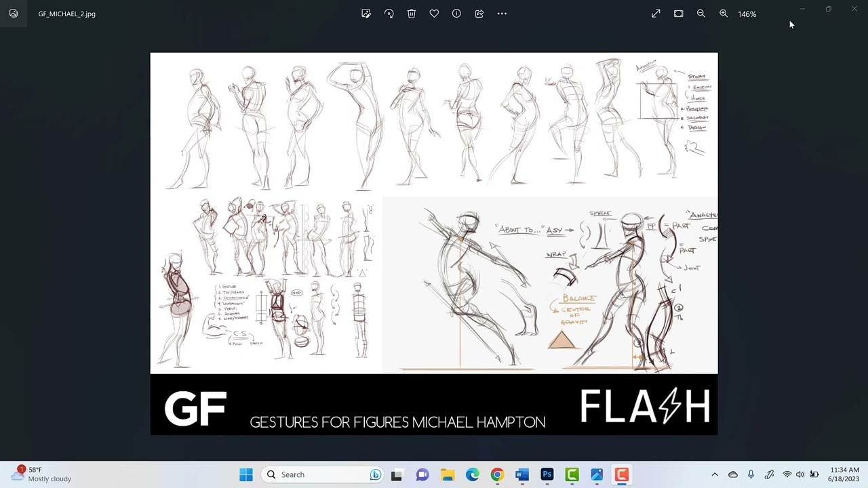Open Bing chat icon in search box
Image resolution: width=868 pixels, height=488 pixels.
375,474
